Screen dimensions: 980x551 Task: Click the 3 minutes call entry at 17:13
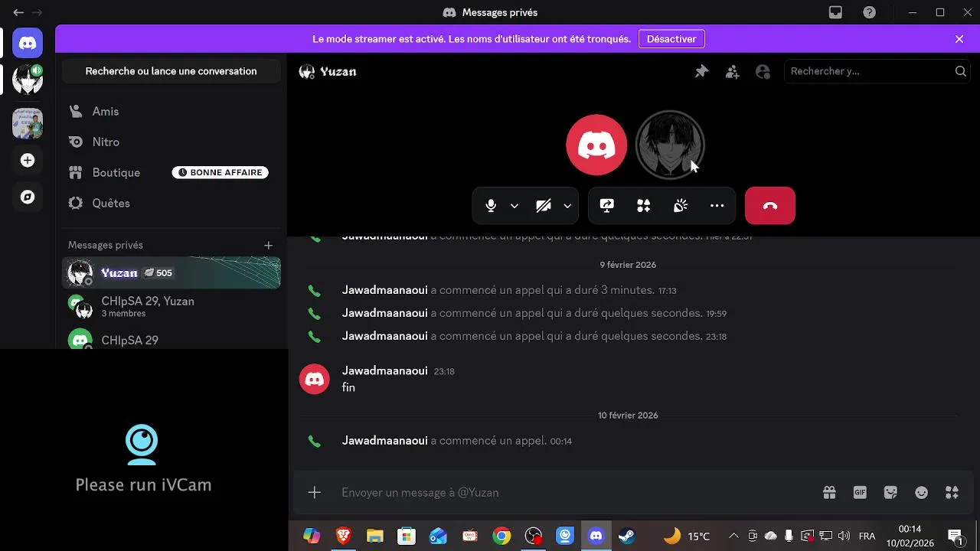pyautogui.click(x=509, y=290)
